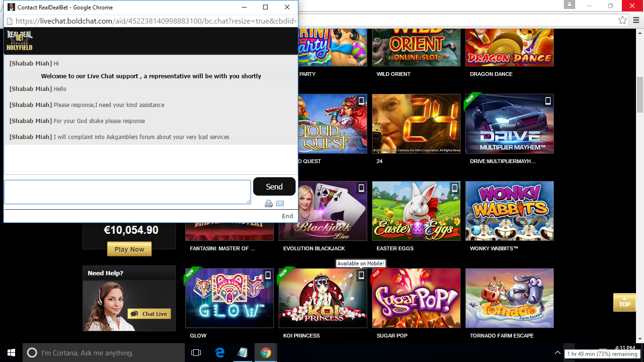The height and width of the screenshot is (362, 644).
Task: Click the NEW ribbon on the Glow tile
Action: pos(191,275)
